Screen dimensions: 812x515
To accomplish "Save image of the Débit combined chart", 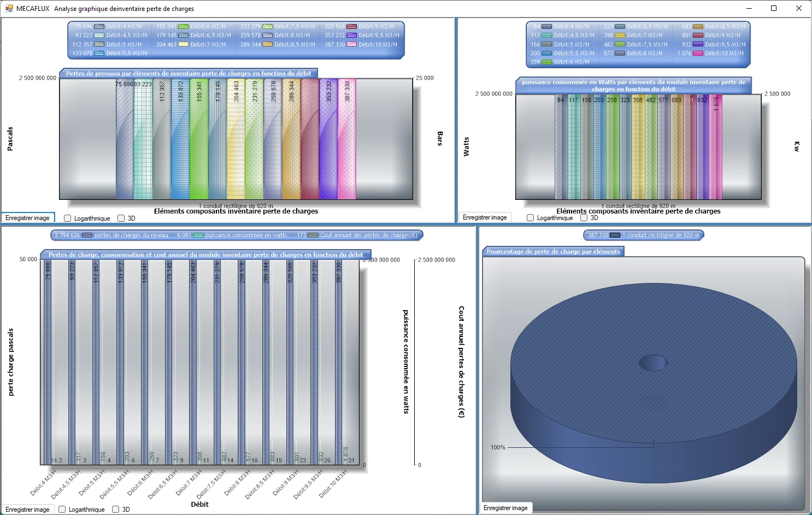I will coord(27,510).
